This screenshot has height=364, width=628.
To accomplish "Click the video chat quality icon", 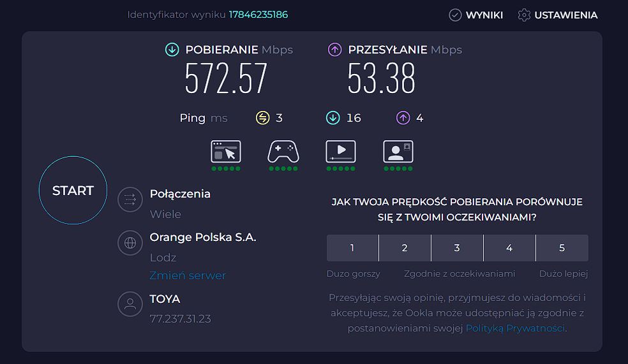I will click(x=398, y=151).
